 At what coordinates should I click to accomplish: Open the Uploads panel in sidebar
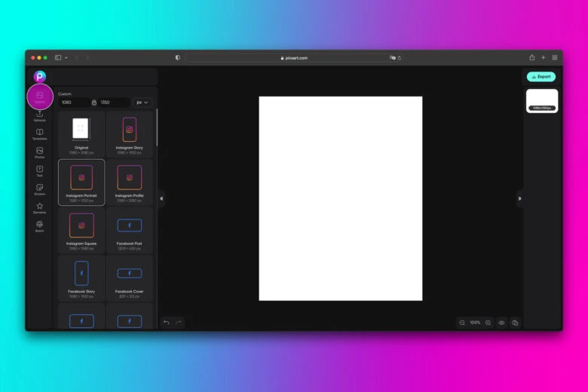[39, 115]
